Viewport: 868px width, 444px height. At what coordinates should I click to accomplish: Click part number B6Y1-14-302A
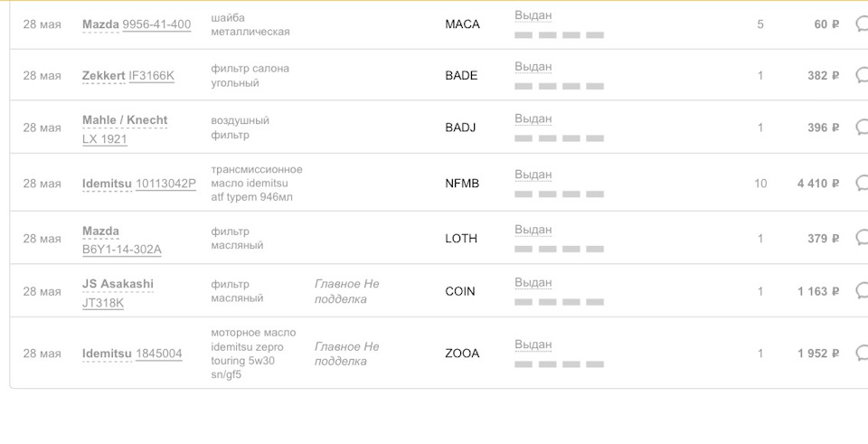pos(121,250)
